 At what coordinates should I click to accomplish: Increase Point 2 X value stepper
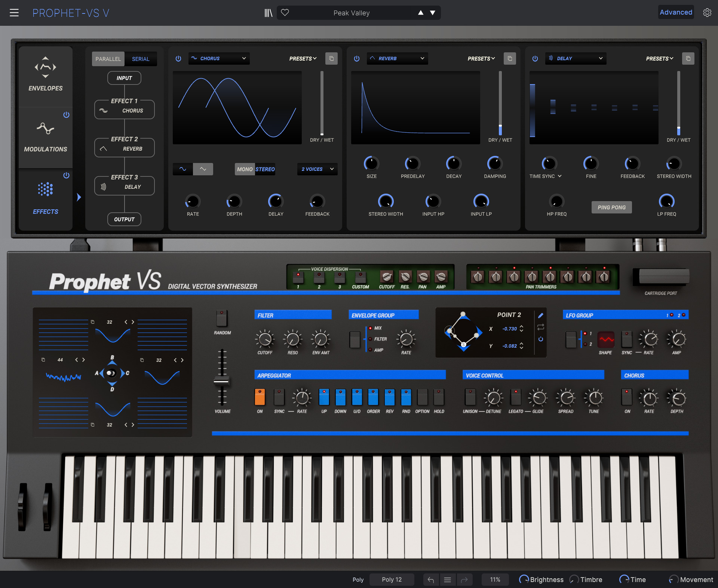521,326
